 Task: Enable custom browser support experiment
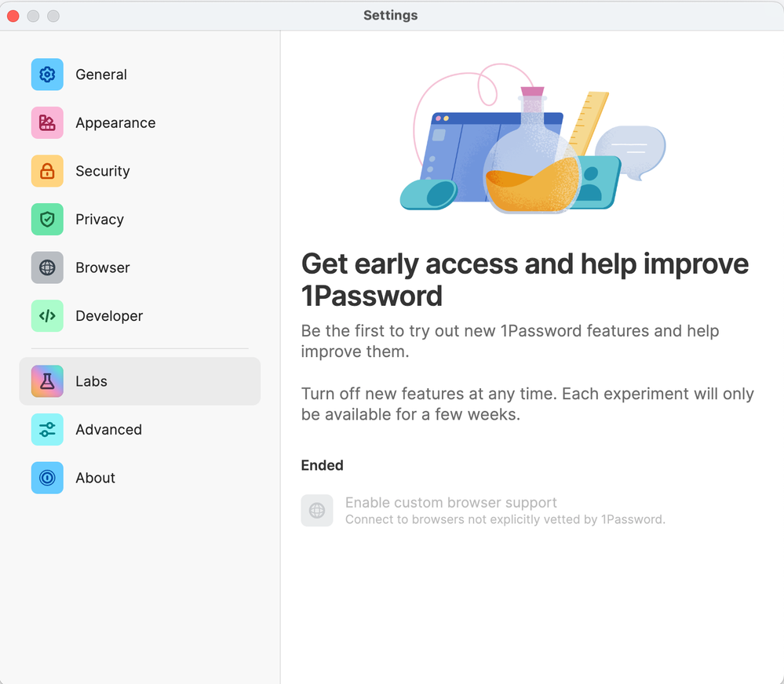[450, 503]
